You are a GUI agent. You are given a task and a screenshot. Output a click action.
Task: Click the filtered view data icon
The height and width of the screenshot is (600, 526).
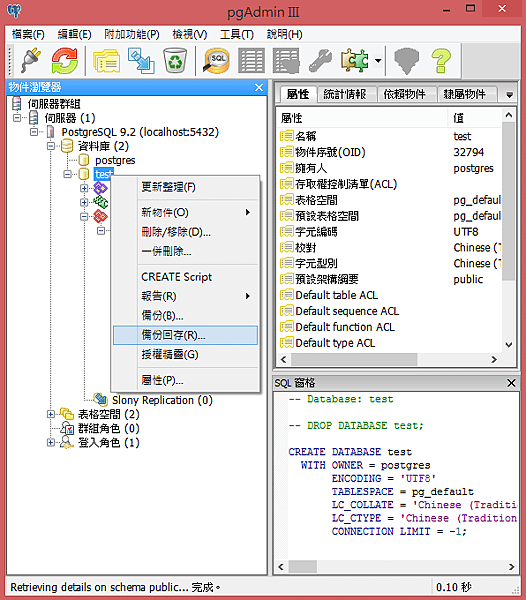click(286, 60)
